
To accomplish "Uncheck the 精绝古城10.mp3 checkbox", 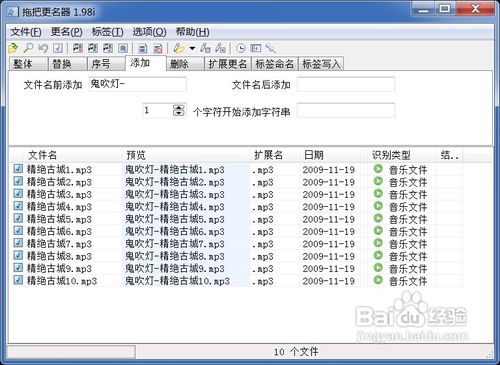I will click(x=18, y=280).
